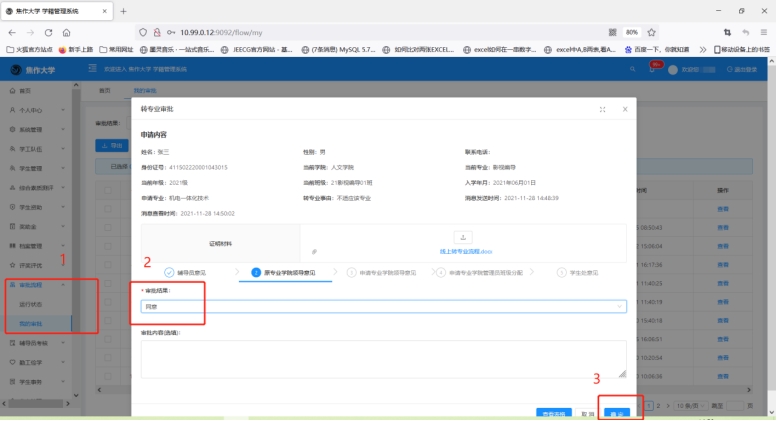This screenshot has height=421, width=777.
Task: Switch to the 首页 page tab
Action: tap(107, 90)
